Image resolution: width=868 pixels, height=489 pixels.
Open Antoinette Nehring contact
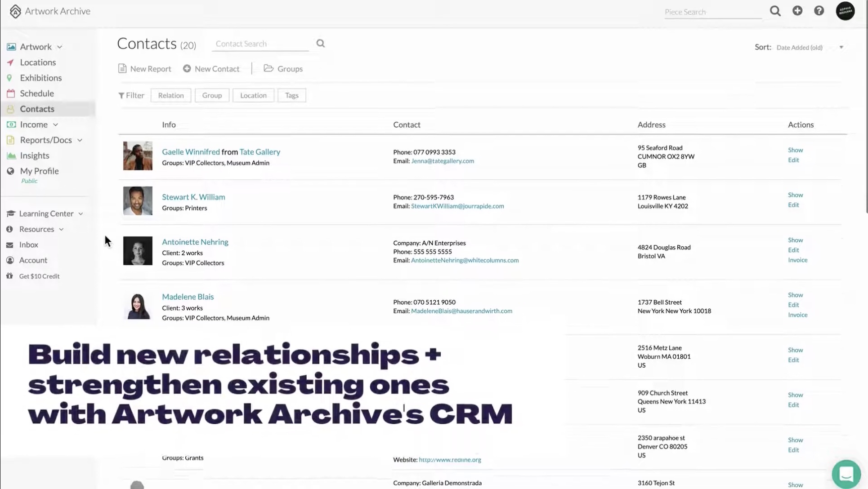195,242
